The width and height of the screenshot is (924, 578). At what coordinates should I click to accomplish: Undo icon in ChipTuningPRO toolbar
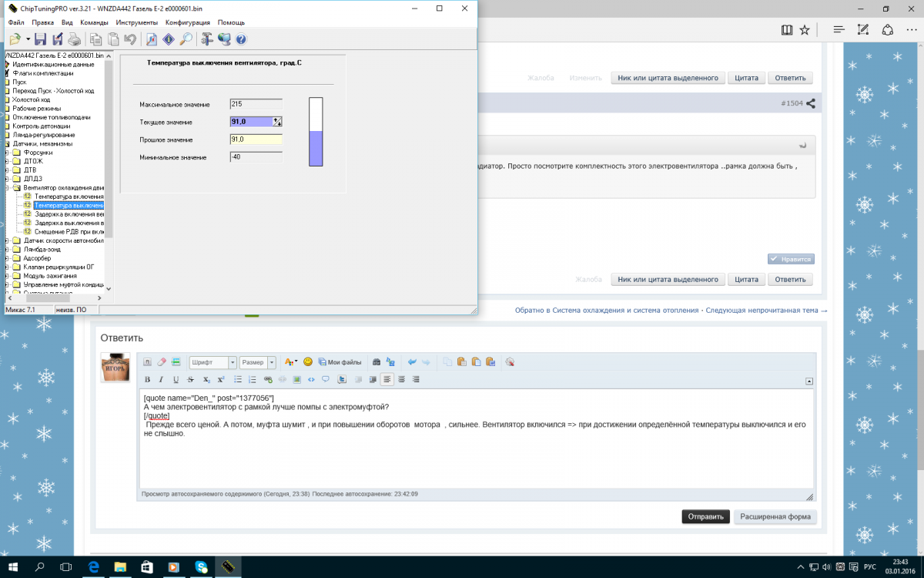coord(129,39)
